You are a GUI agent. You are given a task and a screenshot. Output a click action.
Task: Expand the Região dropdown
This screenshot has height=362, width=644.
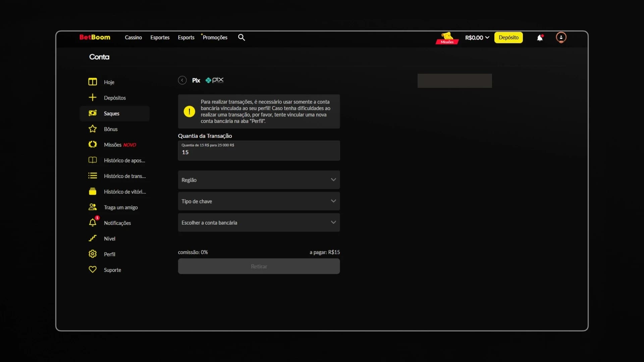pos(259,180)
